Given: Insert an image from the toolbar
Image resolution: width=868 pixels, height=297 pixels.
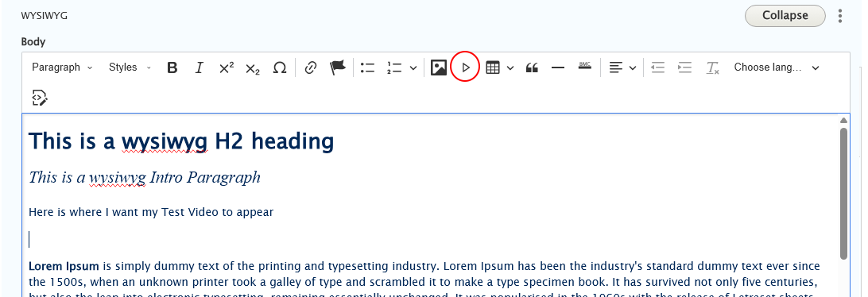Looking at the screenshot, I should pos(439,68).
